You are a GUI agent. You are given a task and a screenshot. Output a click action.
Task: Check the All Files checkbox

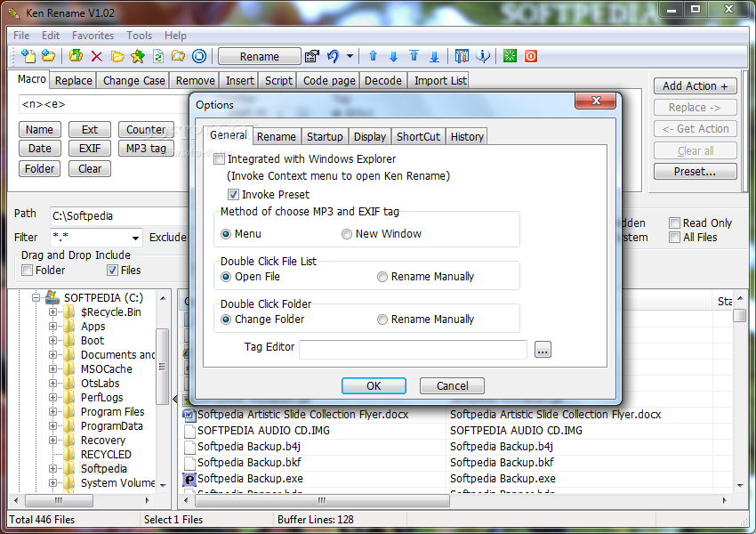click(x=674, y=238)
